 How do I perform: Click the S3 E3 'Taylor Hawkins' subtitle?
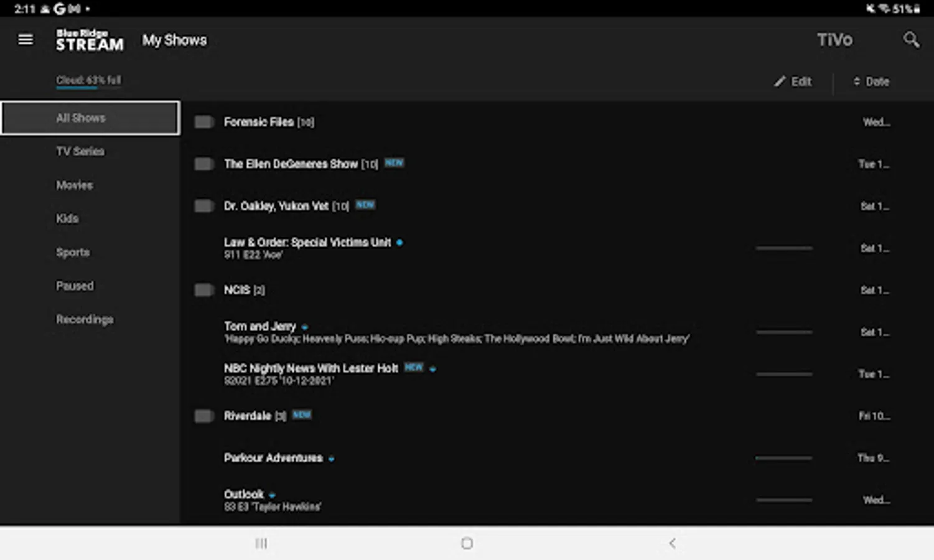(273, 507)
